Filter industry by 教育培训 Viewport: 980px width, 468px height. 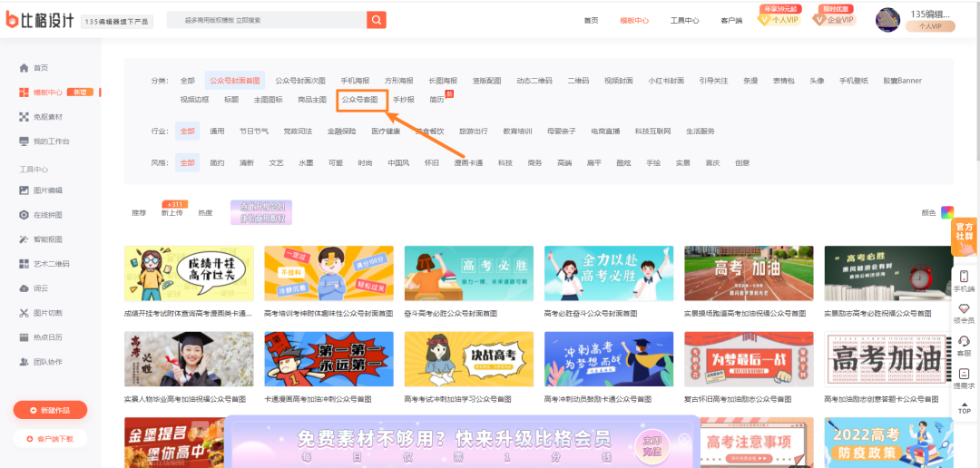click(x=520, y=132)
